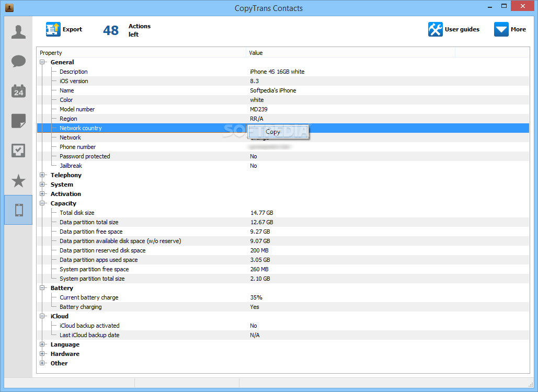Click the value 'N/A'

point(255,335)
